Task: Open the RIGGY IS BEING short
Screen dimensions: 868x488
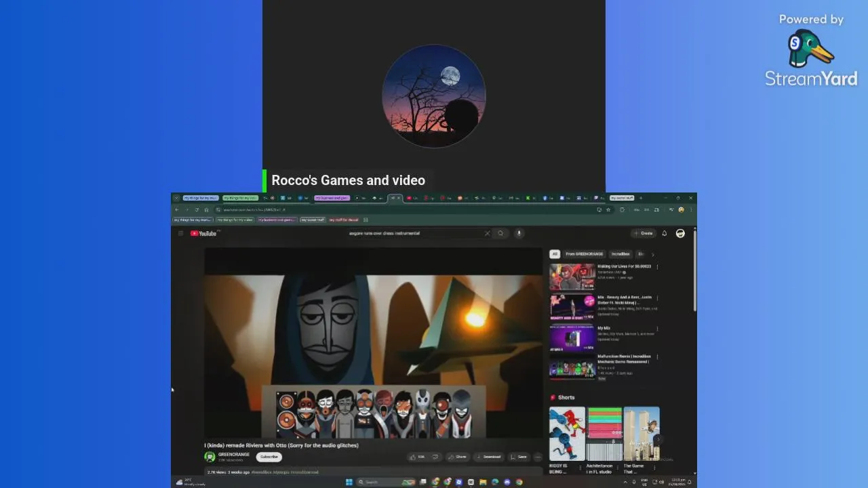Action: point(567,434)
